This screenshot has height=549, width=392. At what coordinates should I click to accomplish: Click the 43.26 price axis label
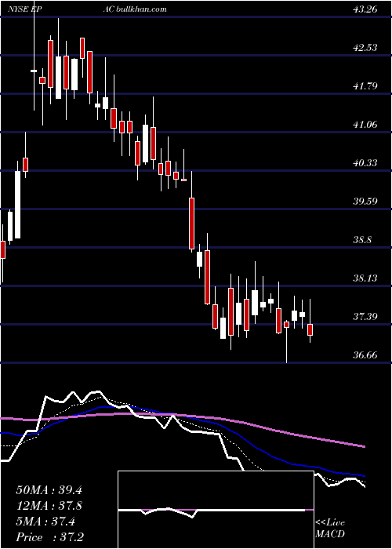click(366, 9)
